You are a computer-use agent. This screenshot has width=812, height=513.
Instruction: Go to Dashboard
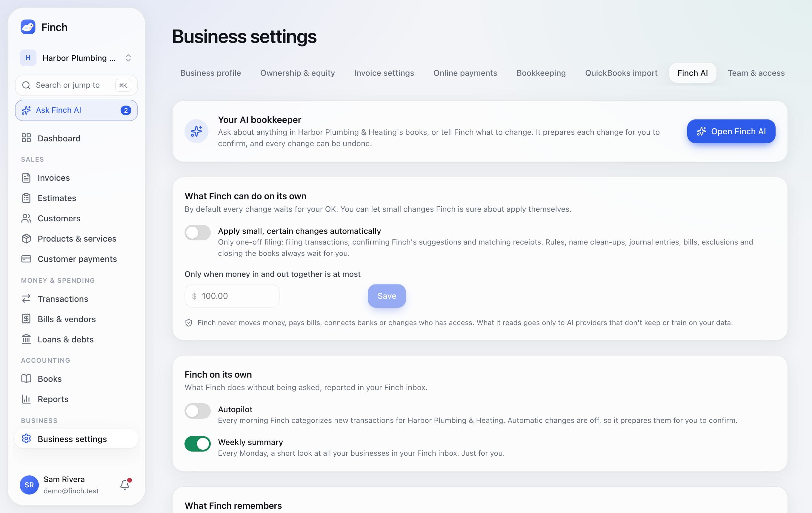coord(76,138)
